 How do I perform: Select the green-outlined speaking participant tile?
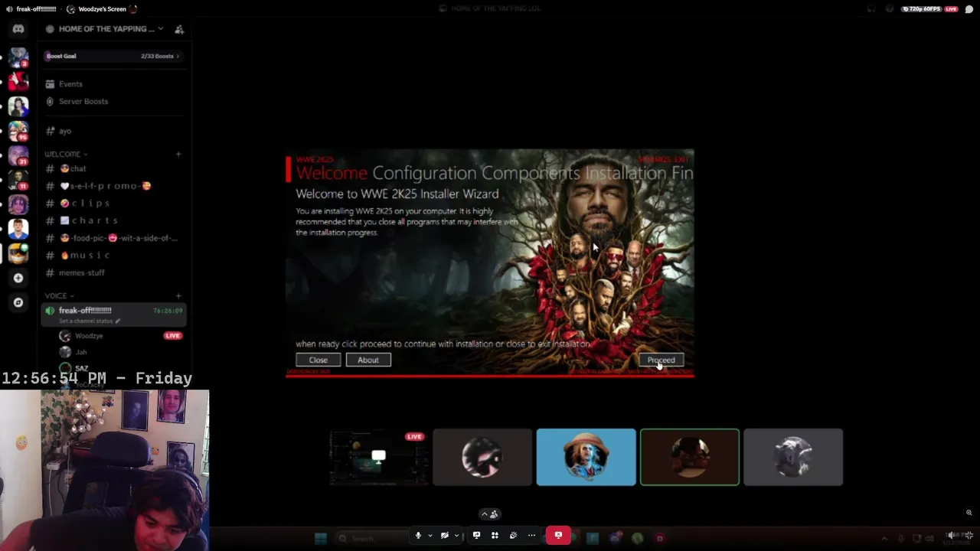point(690,457)
